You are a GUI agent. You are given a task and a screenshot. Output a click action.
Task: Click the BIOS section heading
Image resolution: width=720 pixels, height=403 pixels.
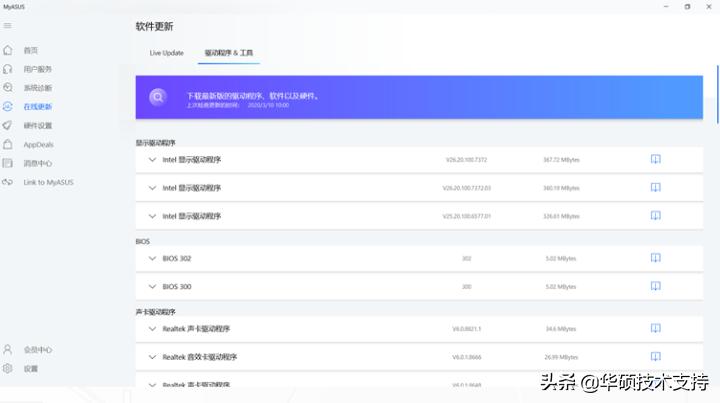coord(142,241)
